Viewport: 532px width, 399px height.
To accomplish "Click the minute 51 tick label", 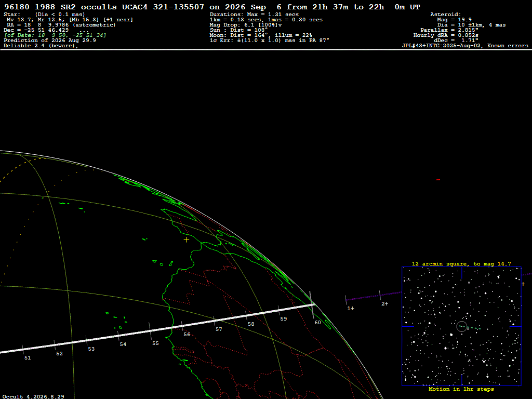I will pos(28,358).
